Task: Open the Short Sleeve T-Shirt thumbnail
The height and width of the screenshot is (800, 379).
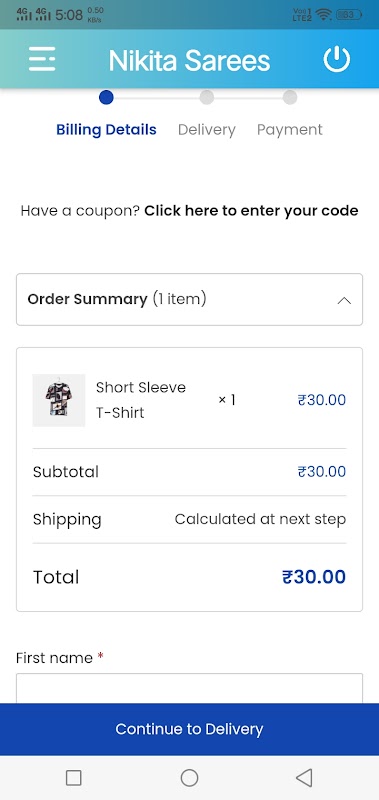Action: coord(59,400)
